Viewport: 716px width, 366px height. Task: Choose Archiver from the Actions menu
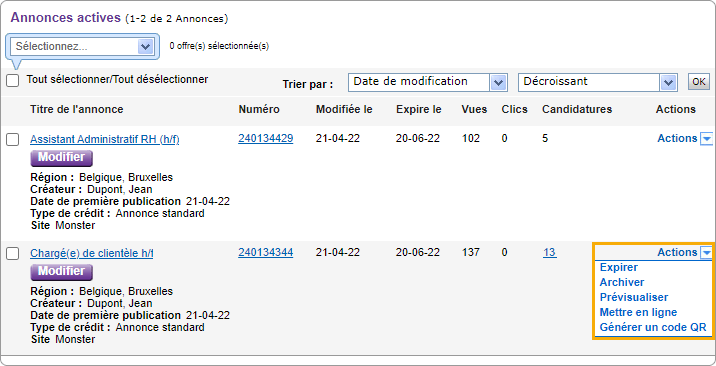621,282
